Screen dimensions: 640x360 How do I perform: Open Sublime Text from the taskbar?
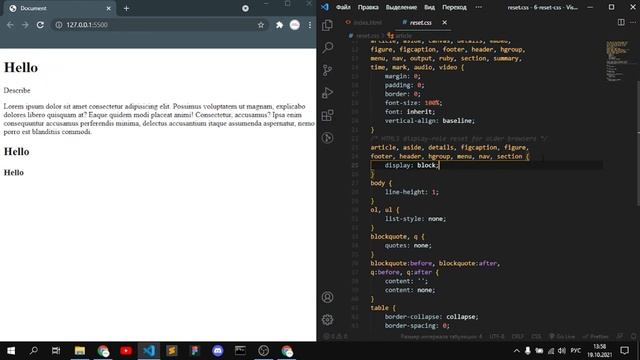pos(172,351)
